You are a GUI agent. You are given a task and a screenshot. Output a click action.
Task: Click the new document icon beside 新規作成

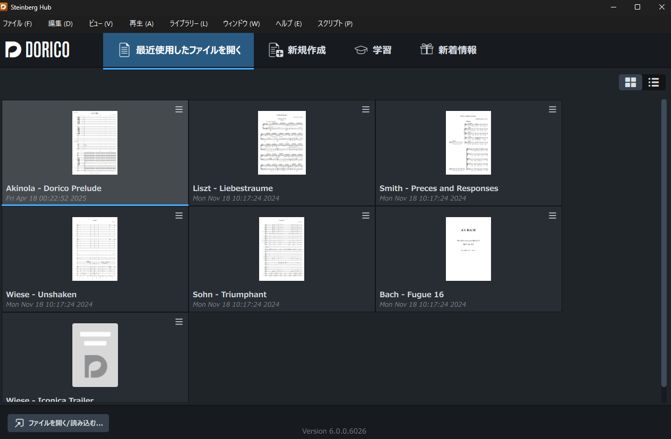click(276, 50)
